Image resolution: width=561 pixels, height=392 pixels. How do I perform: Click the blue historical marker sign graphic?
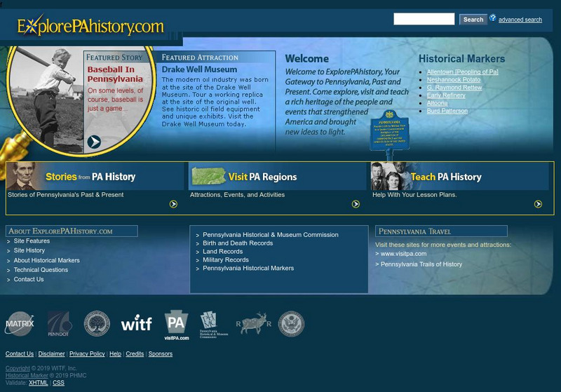[x=389, y=131]
